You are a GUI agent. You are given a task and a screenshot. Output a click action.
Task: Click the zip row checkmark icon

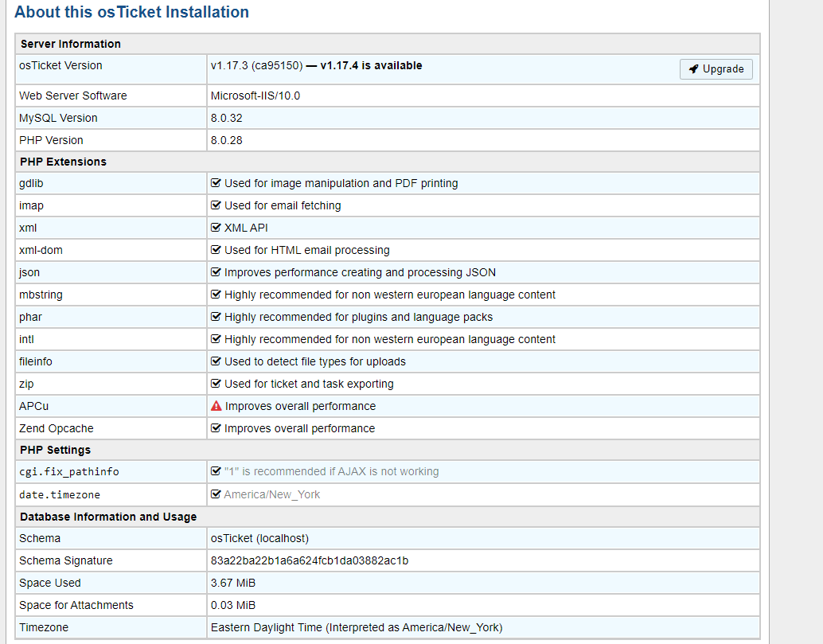point(216,384)
